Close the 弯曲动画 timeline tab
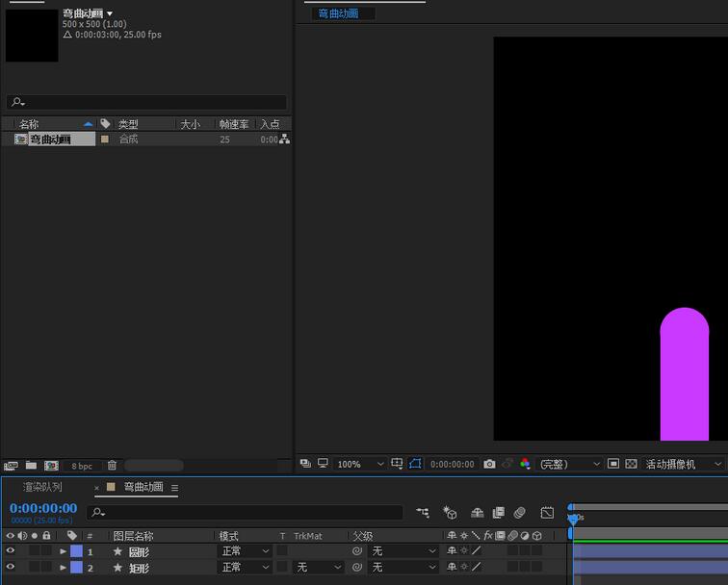Image resolution: width=728 pixels, height=585 pixels. click(x=96, y=488)
